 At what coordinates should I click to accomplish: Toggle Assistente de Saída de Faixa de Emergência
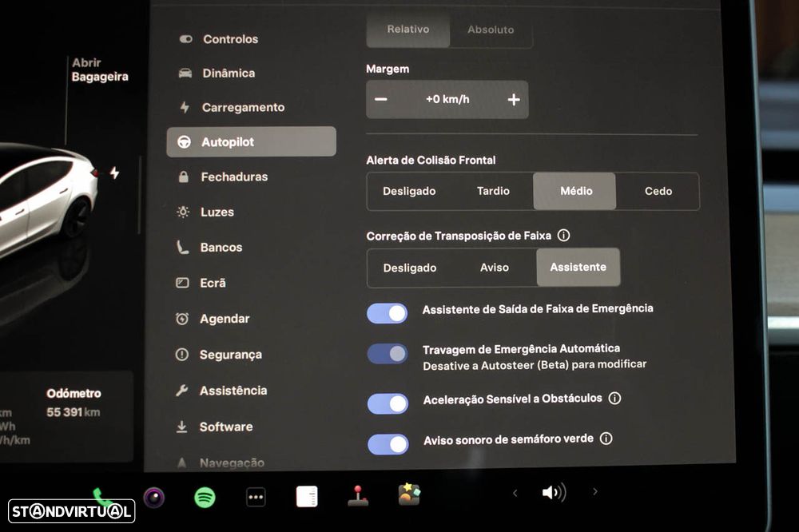coord(388,313)
